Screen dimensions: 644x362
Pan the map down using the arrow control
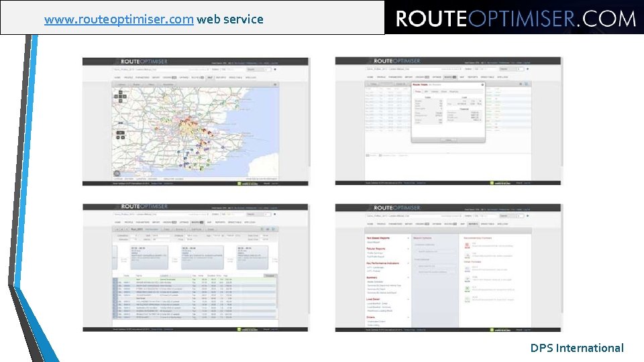pyautogui.click(x=120, y=101)
